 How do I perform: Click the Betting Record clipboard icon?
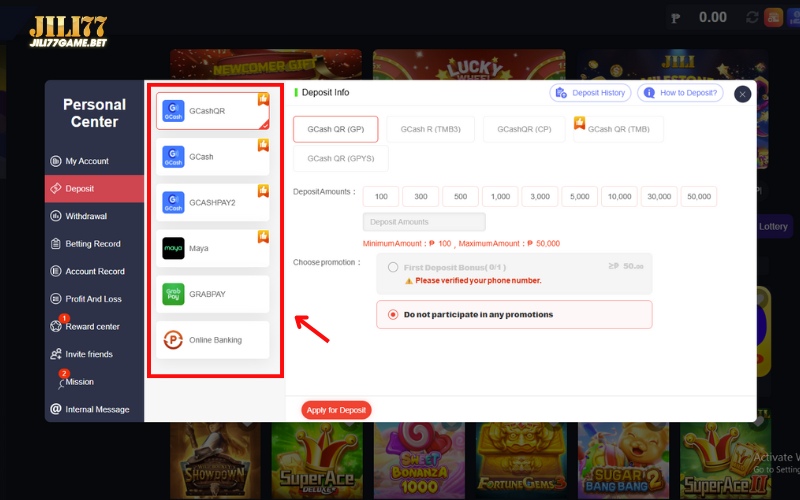click(x=56, y=244)
